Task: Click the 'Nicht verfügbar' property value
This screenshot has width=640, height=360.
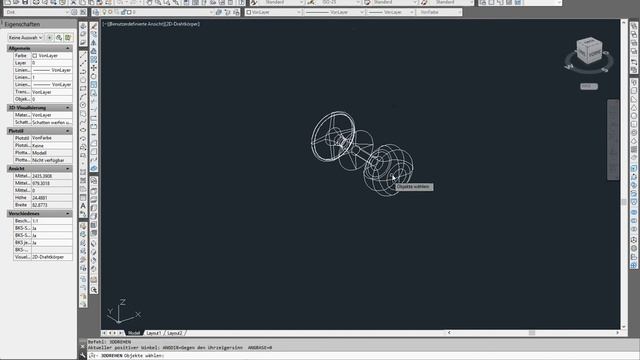Action: (x=51, y=160)
